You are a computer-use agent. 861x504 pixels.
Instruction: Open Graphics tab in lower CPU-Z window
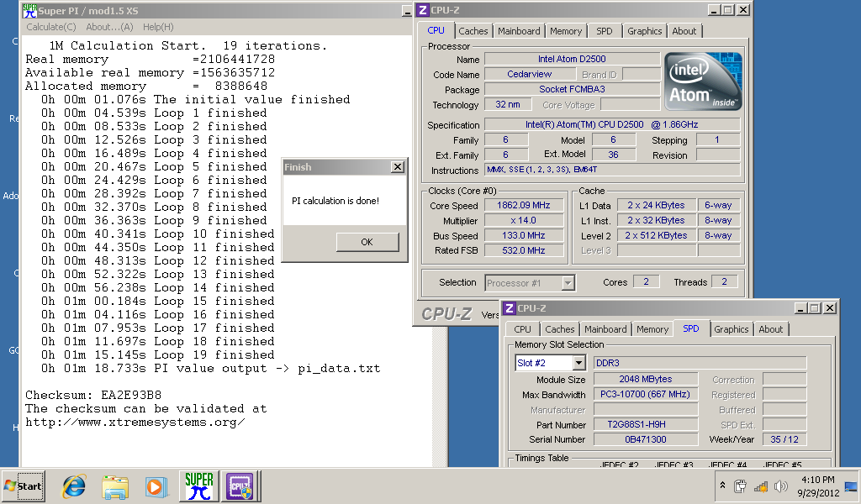coord(731,329)
